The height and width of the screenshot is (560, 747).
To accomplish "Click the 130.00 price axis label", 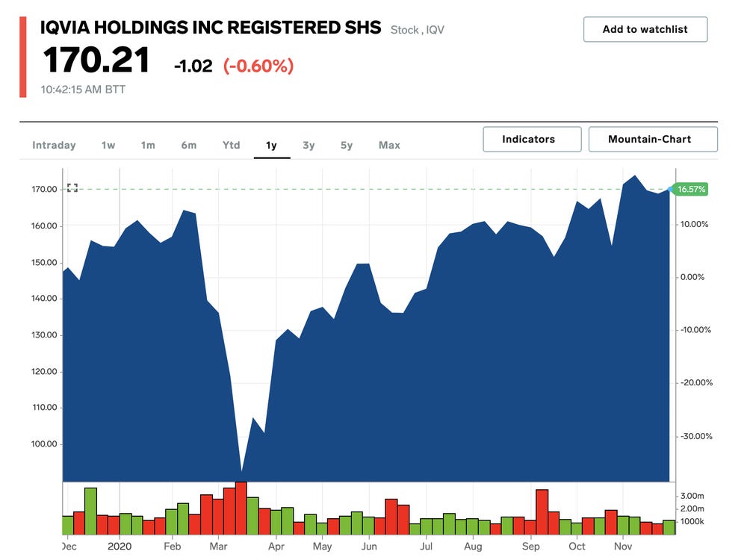I will (44, 335).
